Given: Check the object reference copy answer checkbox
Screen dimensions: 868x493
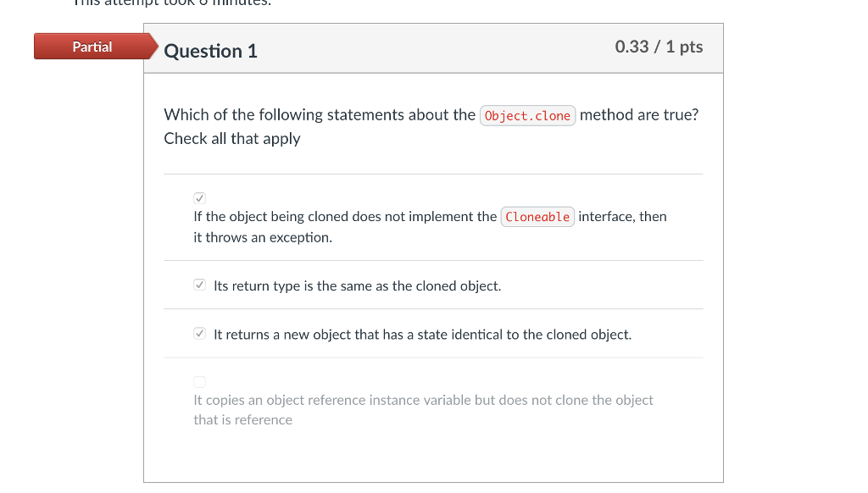Looking at the screenshot, I should click(x=199, y=381).
